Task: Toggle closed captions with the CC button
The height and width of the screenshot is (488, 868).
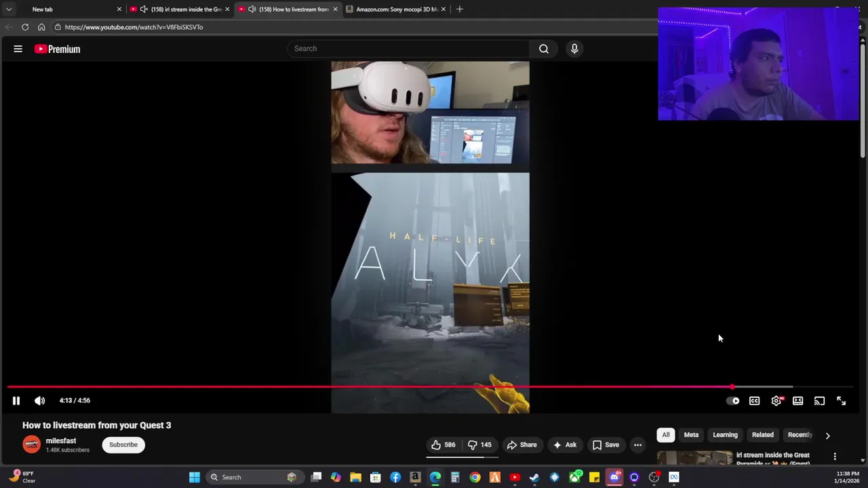Action: click(754, 401)
